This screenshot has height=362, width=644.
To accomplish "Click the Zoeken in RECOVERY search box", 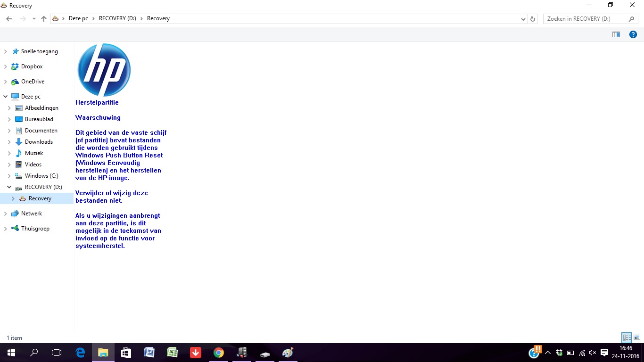I will point(586,19).
